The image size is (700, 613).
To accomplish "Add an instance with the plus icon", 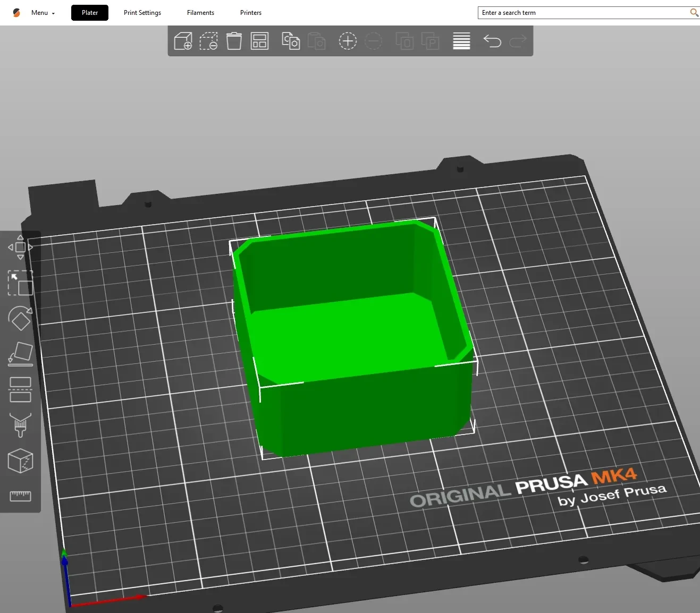I will point(348,41).
